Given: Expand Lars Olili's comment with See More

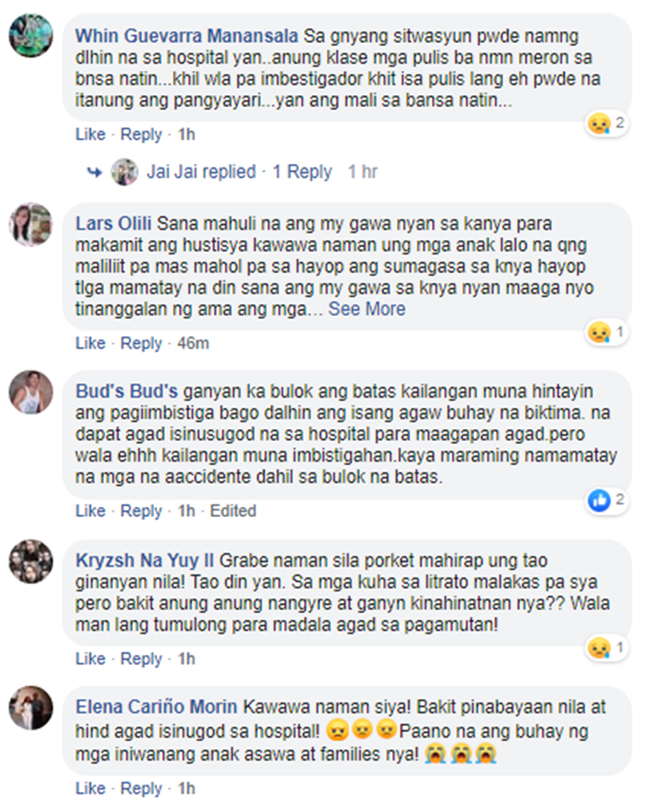Looking at the screenshot, I should (366, 309).
